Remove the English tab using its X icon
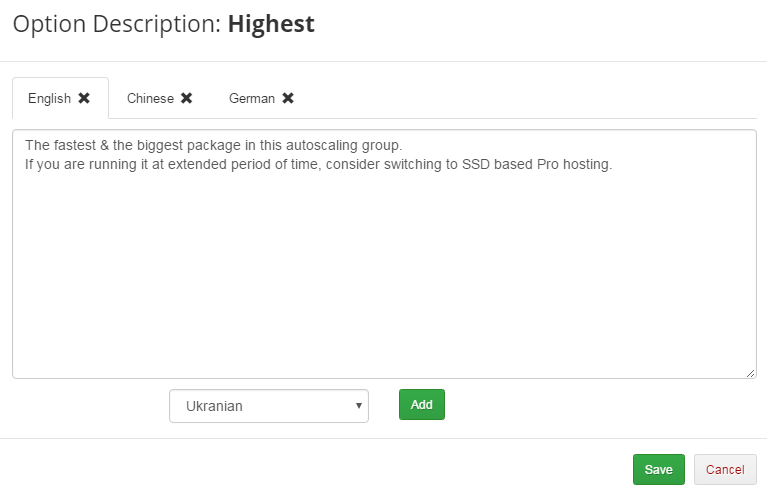 (84, 98)
